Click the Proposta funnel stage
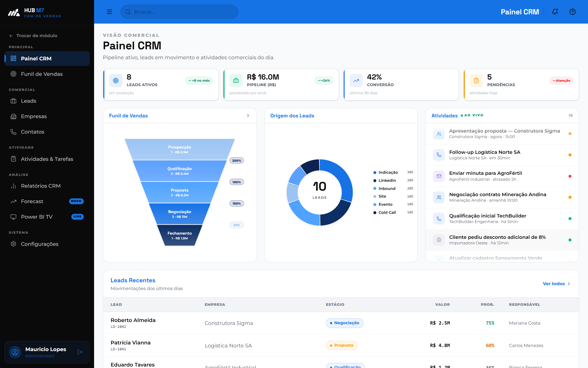The image size is (588, 368). 180,192
